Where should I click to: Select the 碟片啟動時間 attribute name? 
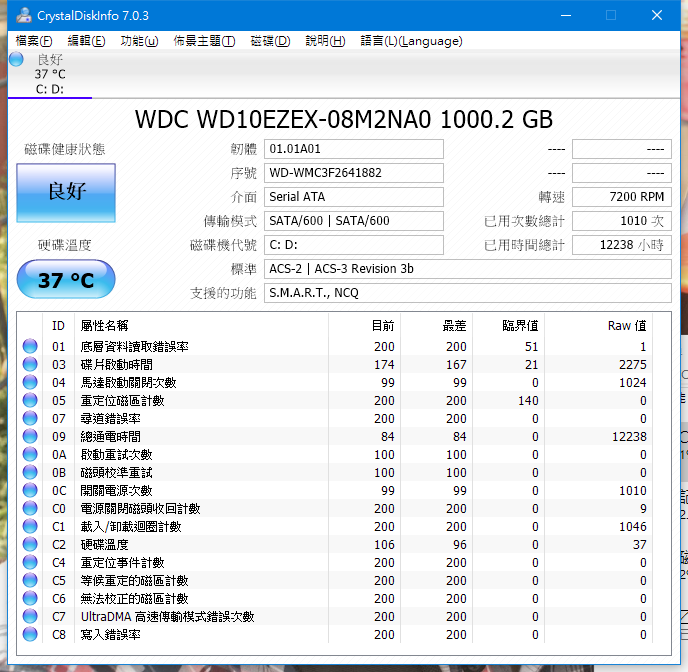[117, 365]
